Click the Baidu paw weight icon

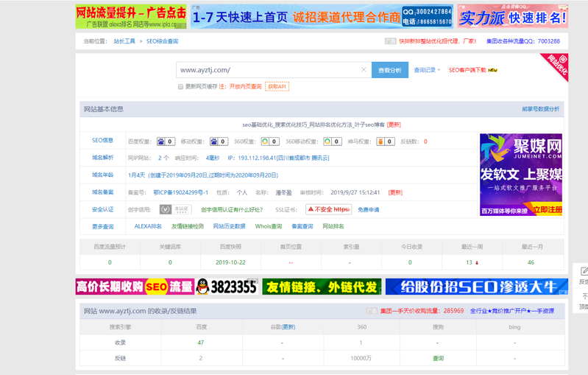[x=161, y=141]
